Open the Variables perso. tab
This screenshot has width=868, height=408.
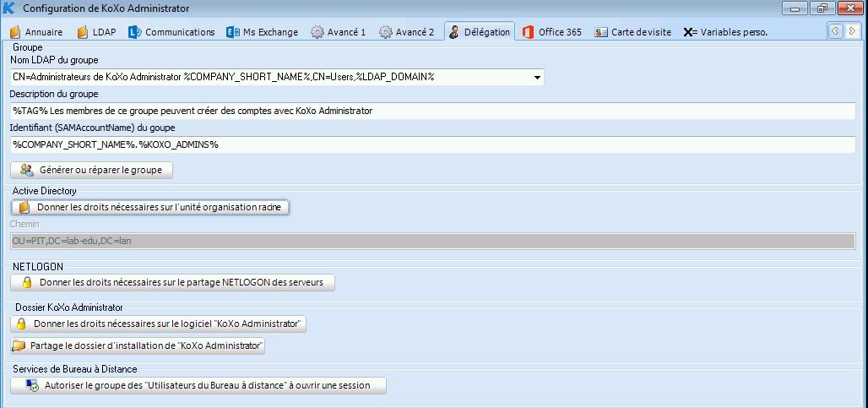point(725,32)
